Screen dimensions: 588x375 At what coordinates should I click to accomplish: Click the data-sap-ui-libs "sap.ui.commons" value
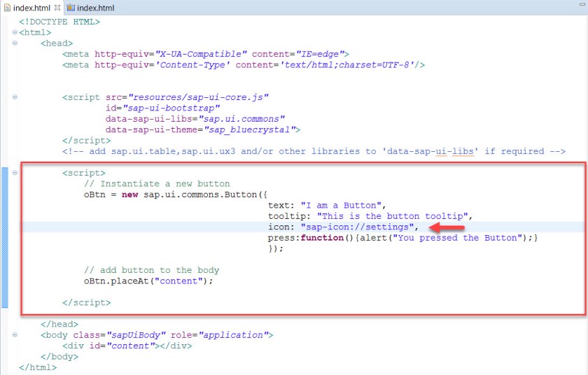click(x=241, y=119)
